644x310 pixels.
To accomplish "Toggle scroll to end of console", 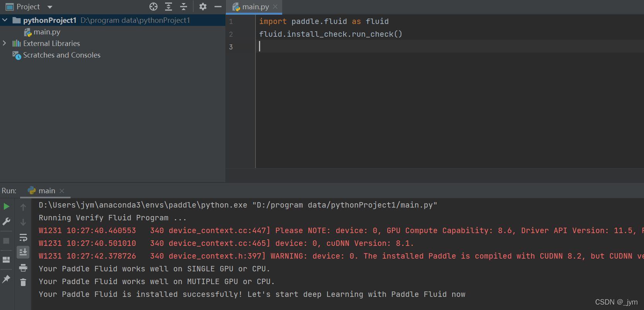I will tap(23, 252).
